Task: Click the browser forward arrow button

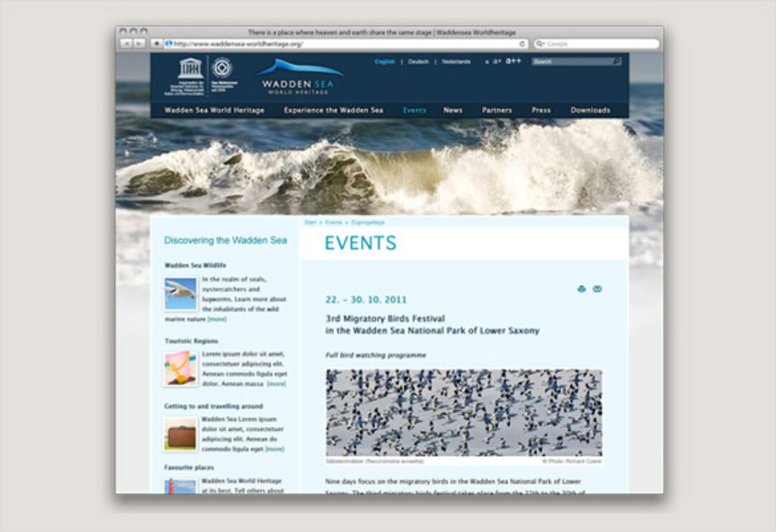Action: 139,44
